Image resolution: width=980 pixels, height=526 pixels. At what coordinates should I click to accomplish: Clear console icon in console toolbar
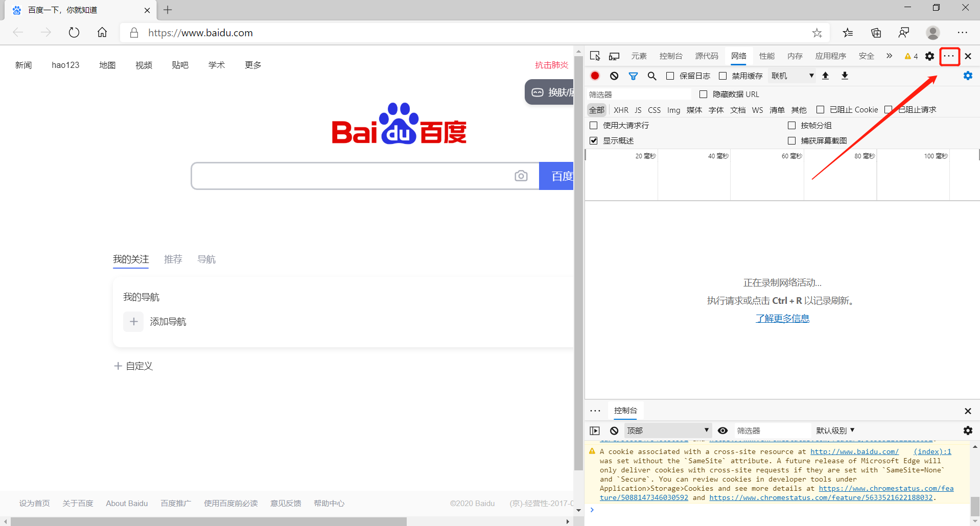pos(614,431)
